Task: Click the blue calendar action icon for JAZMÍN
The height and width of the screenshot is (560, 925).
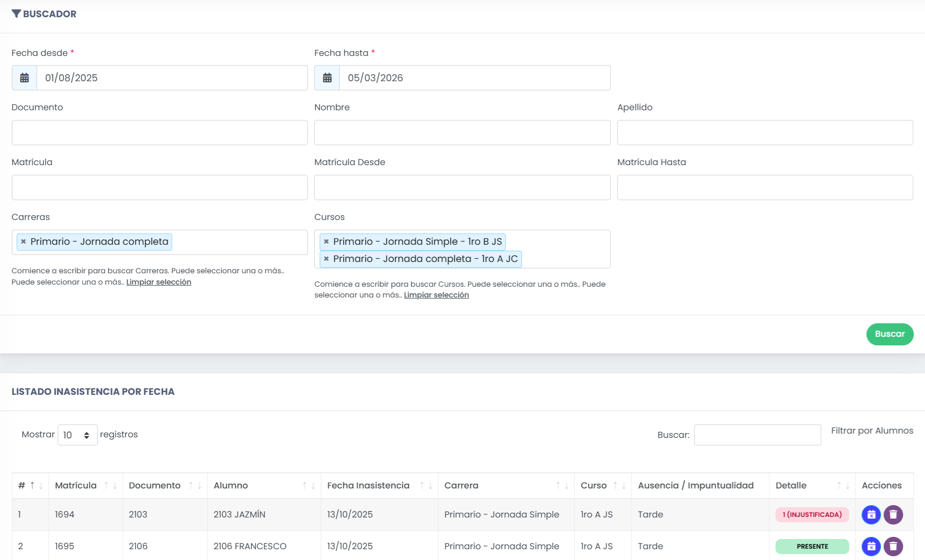Action: tap(871, 515)
